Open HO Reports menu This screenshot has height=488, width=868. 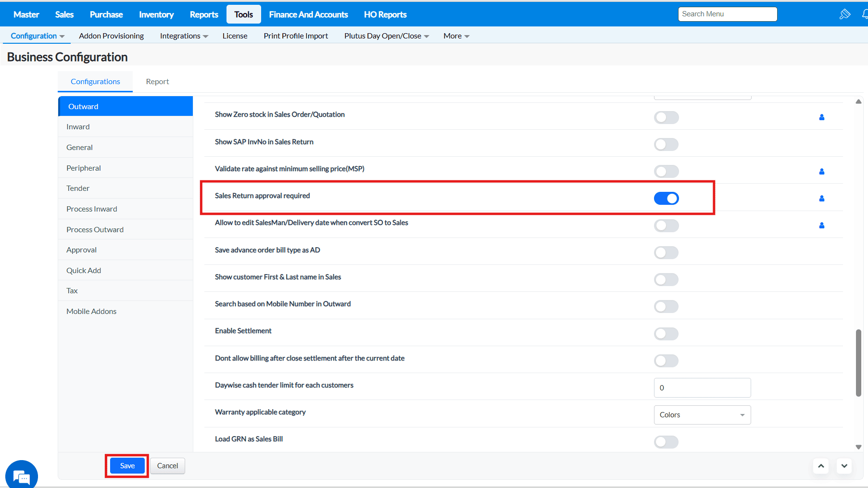pos(385,14)
